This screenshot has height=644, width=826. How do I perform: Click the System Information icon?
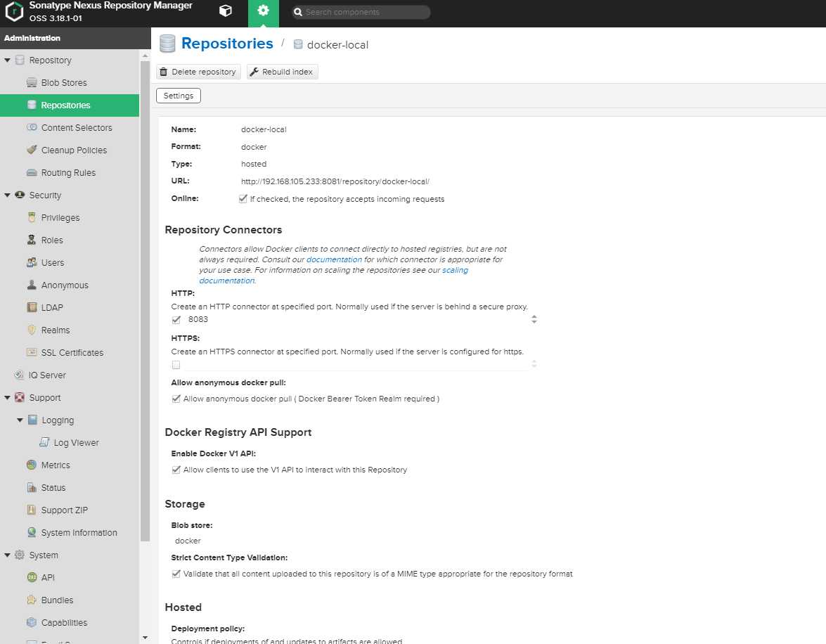32,533
